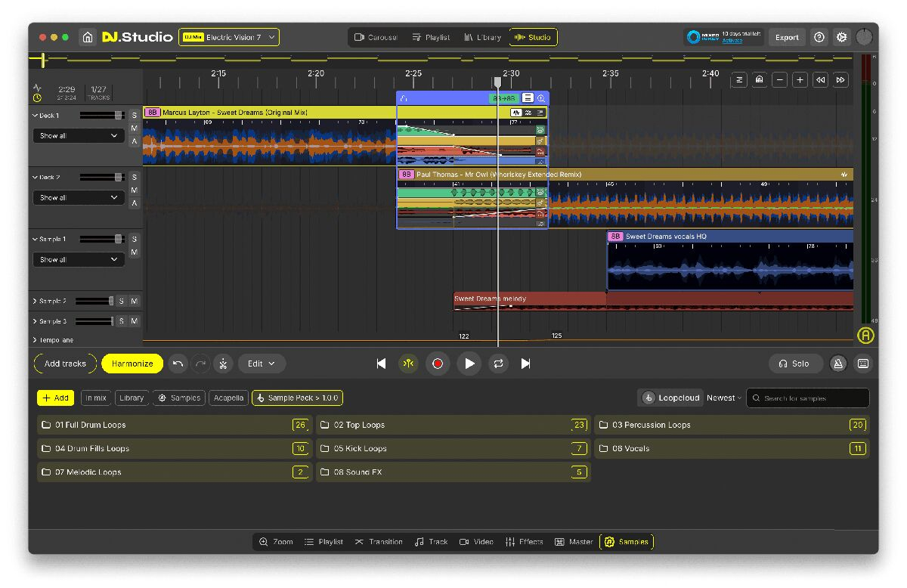Click the Harmonize button

(132, 364)
